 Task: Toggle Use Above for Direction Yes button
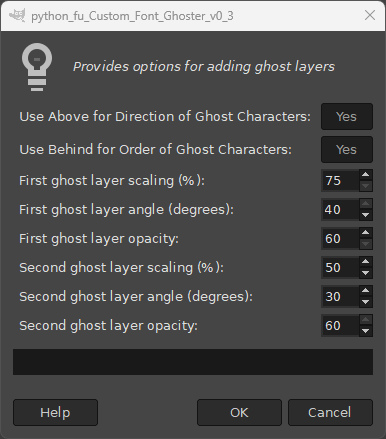coord(347,117)
